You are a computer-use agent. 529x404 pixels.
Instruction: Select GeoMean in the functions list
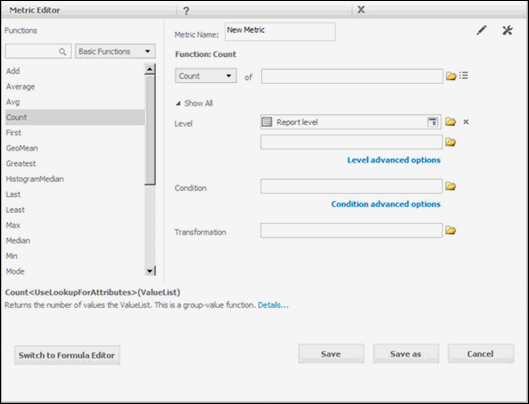pyautogui.click(x=22, y=148)
